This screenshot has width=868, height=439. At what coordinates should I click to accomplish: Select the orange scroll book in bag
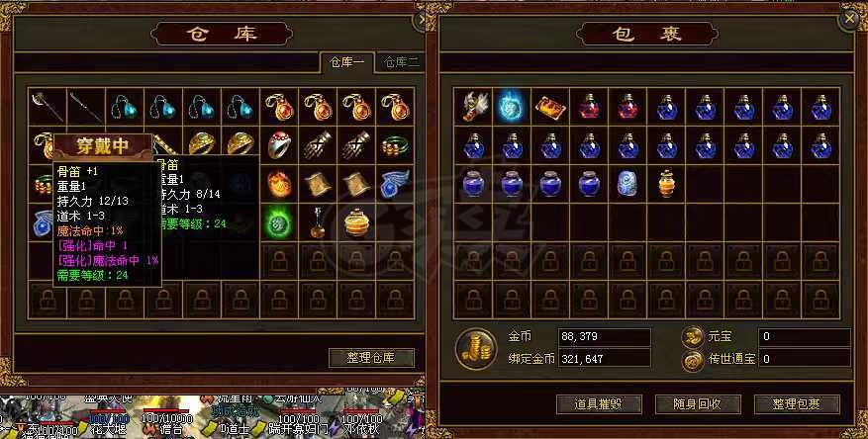tap(550, 107)
